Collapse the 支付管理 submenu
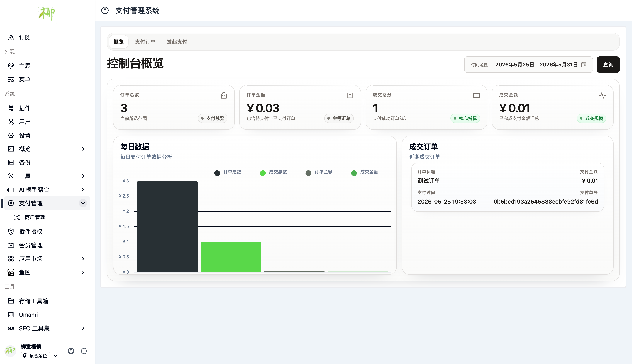Screen dimensions: 632x364 pos(83,203)
